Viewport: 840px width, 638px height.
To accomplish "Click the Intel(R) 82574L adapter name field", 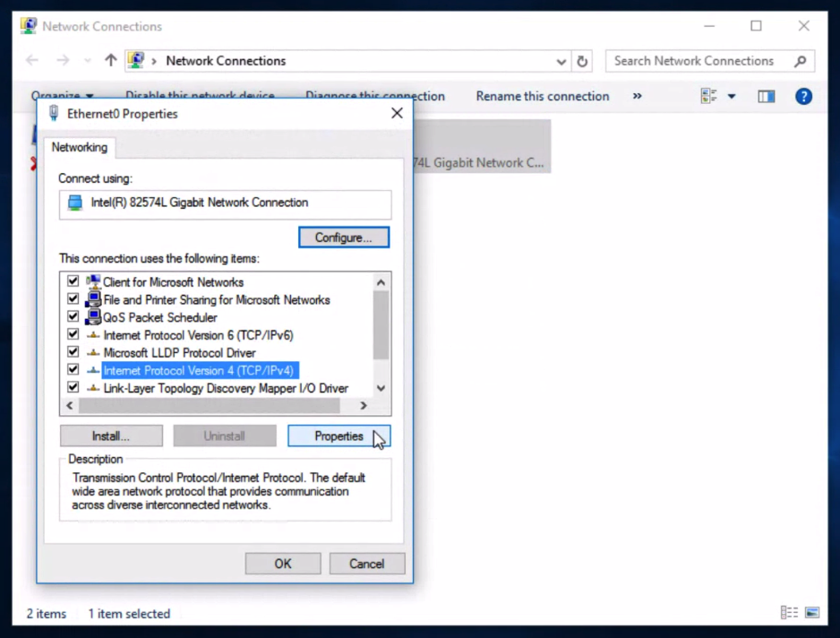I will coord(225,204).
